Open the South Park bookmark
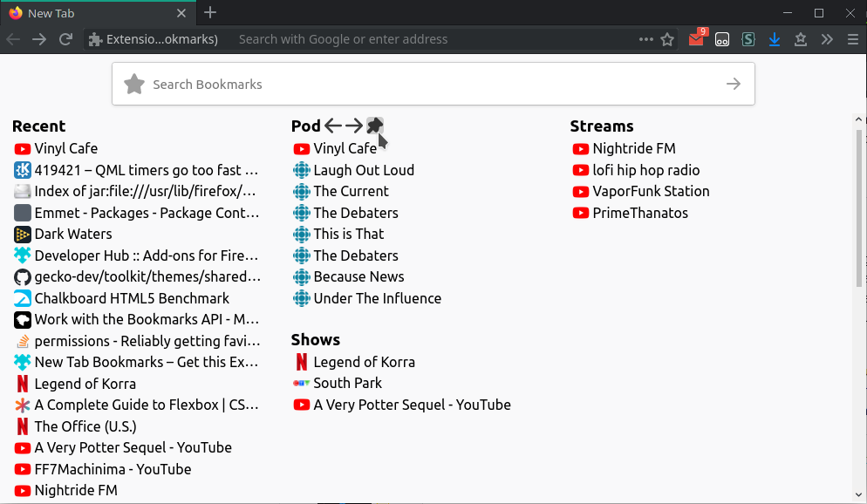 pyautogui.click(x=338, y=384)
